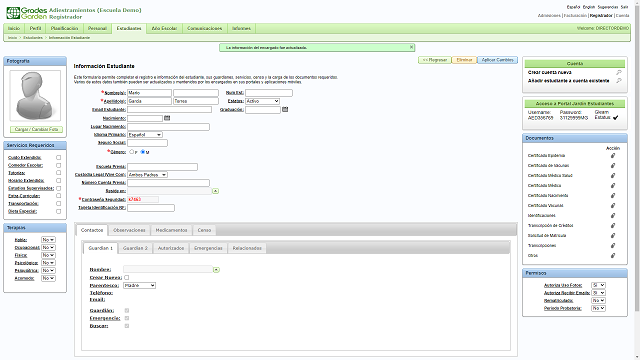This screenshot has width=640, height=360.
Task: Open the Comunicaciones menu tab
Action: click(x=204, y=29)
